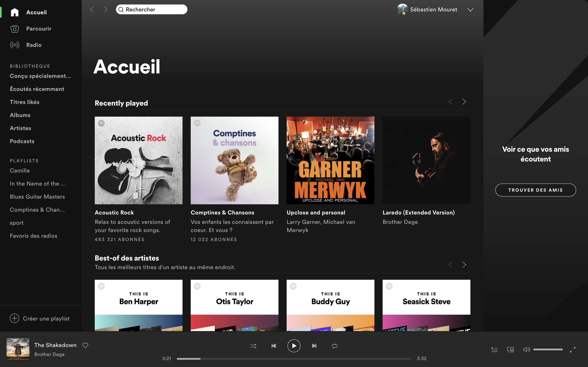Viewport: 588px width, 367px height.
Task: Click the TROUVER DES AMIS button
Action: [x=536, y=190]
